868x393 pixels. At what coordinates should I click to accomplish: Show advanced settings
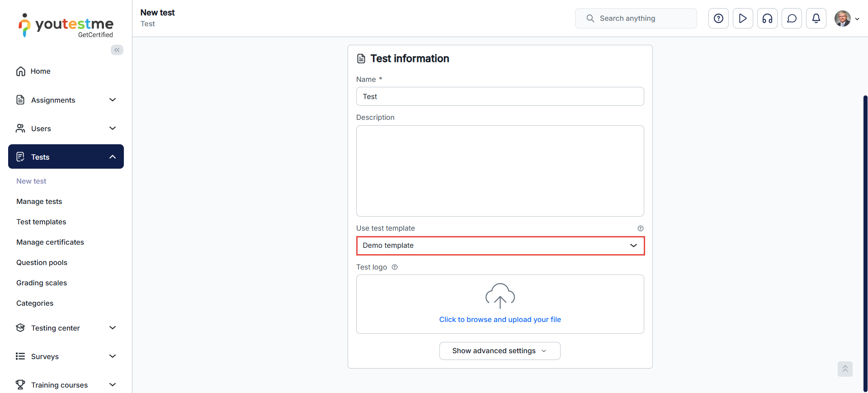click(500, 351)
